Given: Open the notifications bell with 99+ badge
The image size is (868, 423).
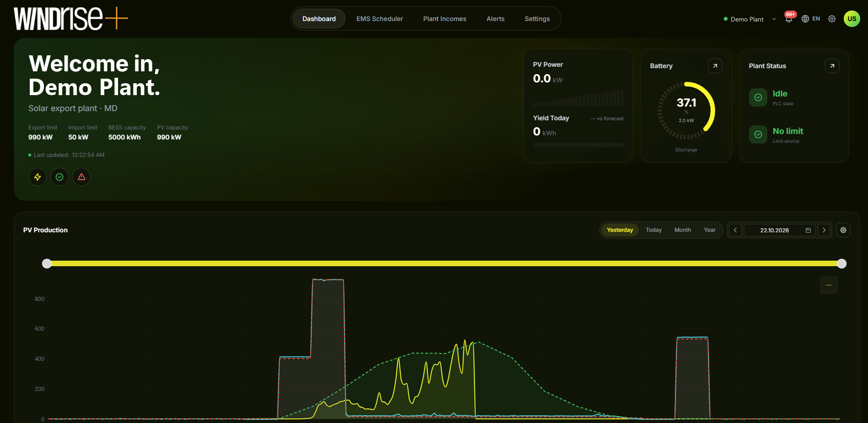Looking at the screenshot, I should point(789,19).
